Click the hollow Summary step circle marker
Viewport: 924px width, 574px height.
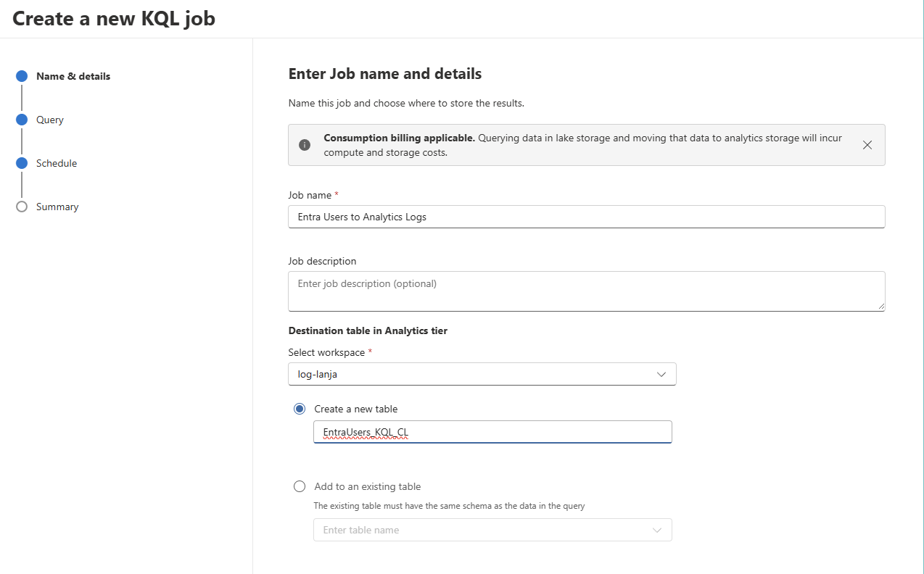22,207
